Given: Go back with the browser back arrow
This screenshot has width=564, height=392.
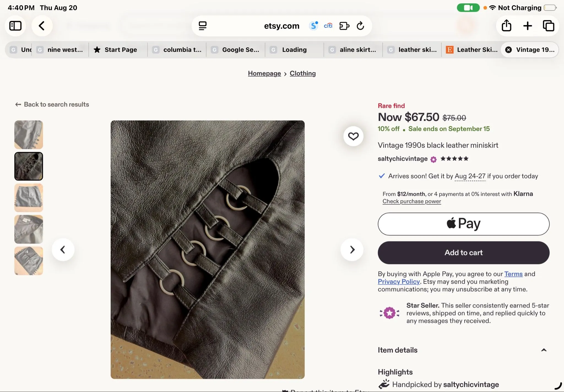Looking at the screenshot, I should [42, 26].
